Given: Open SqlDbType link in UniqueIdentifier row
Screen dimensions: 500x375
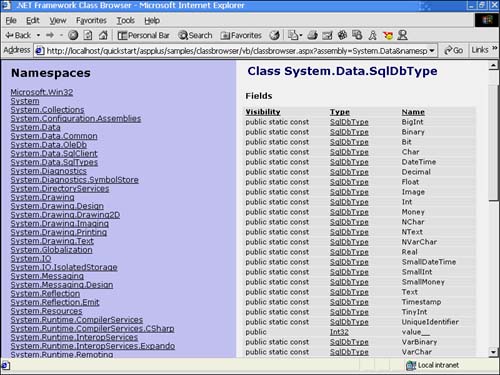Looking at the screenshot, I should (349, 322).
